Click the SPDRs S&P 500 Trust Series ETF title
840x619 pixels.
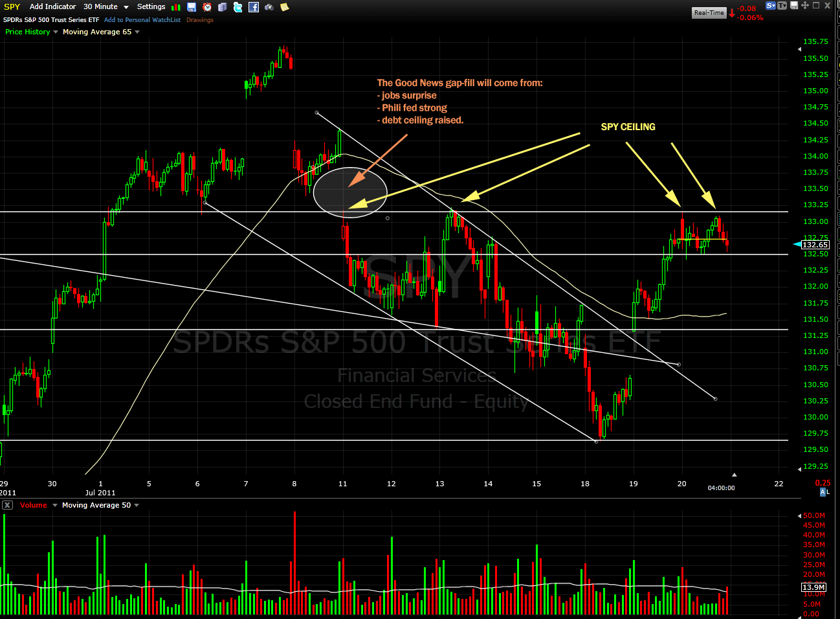[51, 20]
